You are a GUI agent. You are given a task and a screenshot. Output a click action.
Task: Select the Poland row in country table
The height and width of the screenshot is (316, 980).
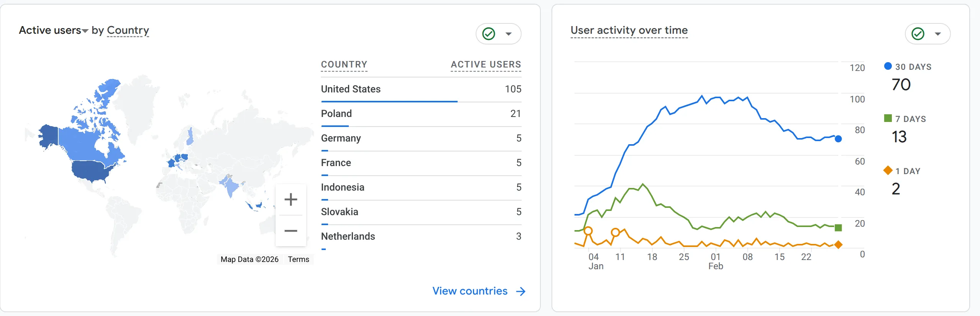(x=421, y=114)
